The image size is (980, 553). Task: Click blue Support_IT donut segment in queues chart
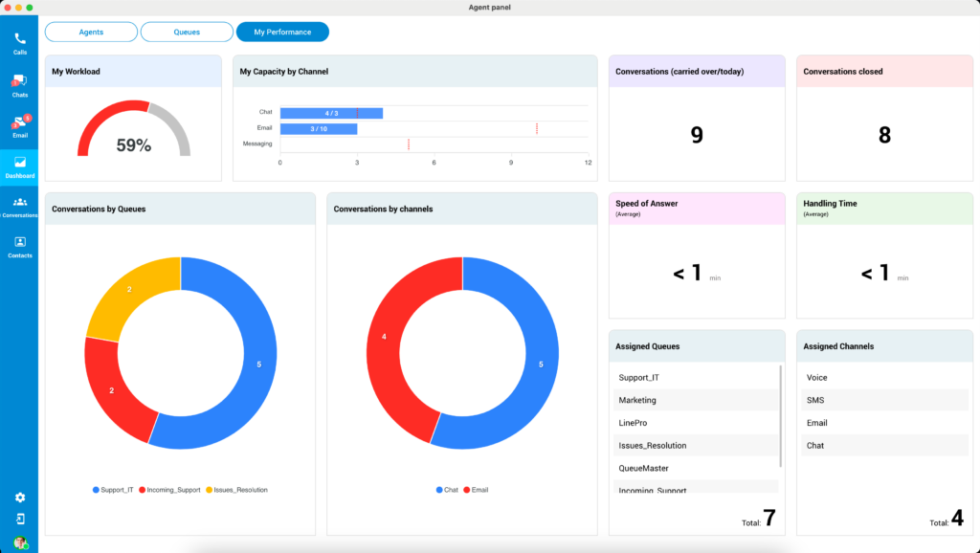pyautogui.click(x=258, y=365)
